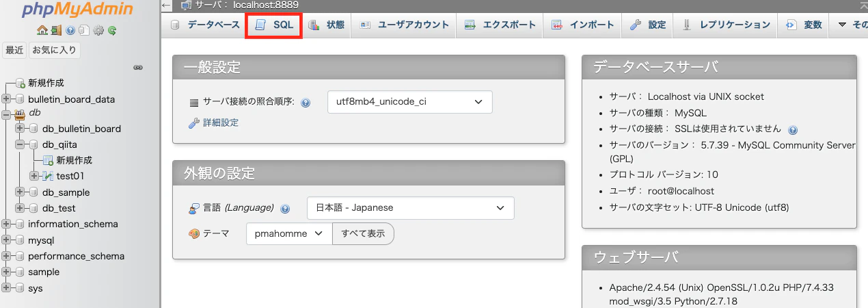The width and height of the screenshot is (868, 308).
Task: Open the インポート tab
Action: click(583, 25)
